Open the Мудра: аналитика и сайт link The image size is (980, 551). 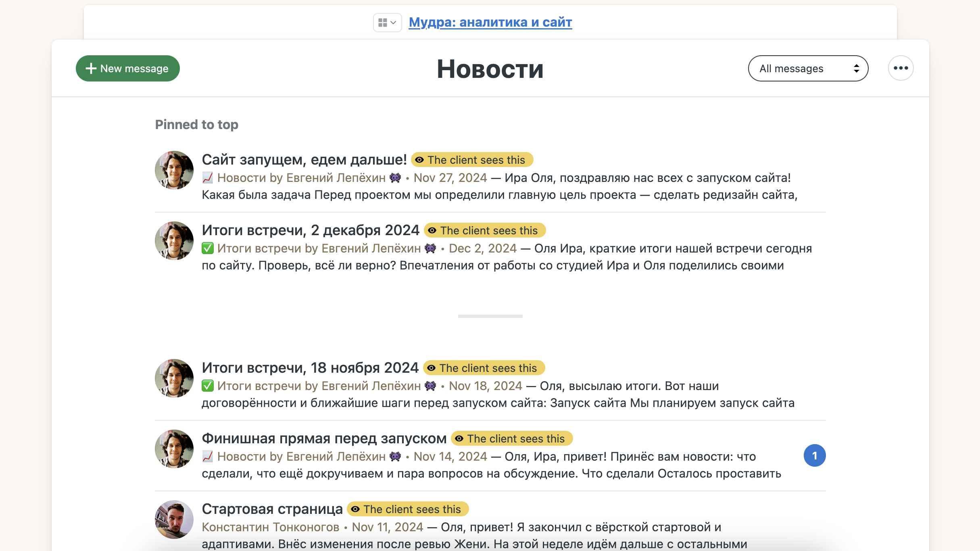point(490,22)
